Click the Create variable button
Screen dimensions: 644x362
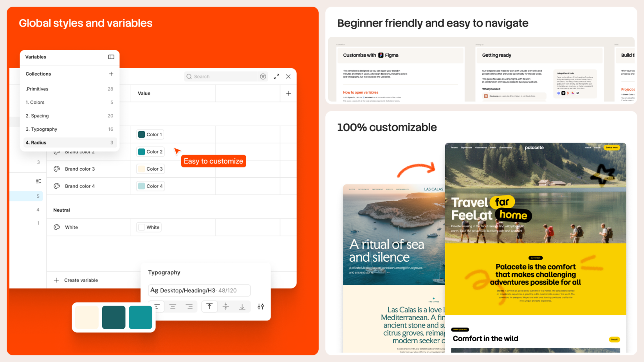point(76,280)
